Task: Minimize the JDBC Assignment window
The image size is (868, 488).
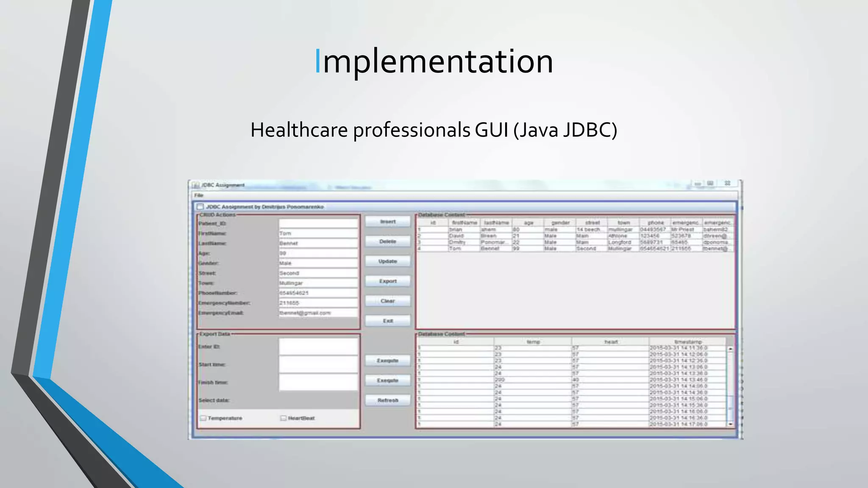Action: 698,183
